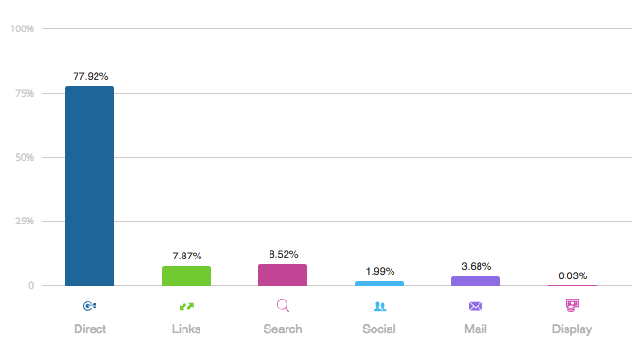Select the light blue Social bar
Viewport: 644px width, 356px height.
pos(379,283)
